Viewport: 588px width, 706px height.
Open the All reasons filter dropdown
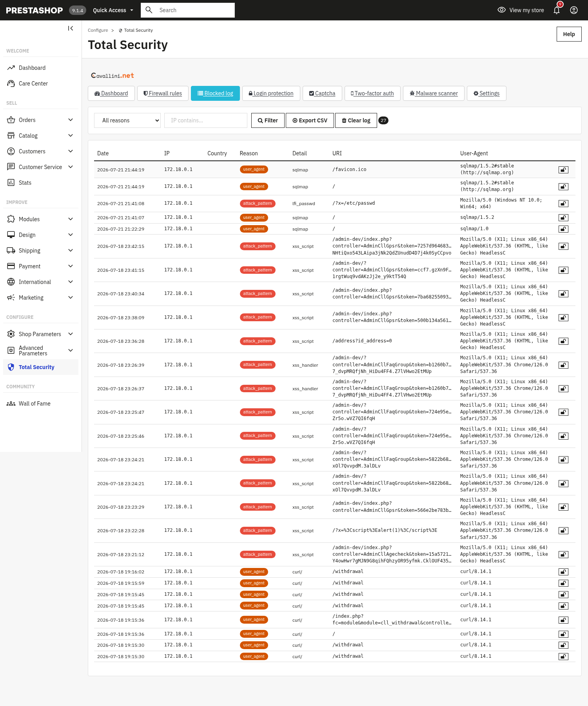[127, 120]
